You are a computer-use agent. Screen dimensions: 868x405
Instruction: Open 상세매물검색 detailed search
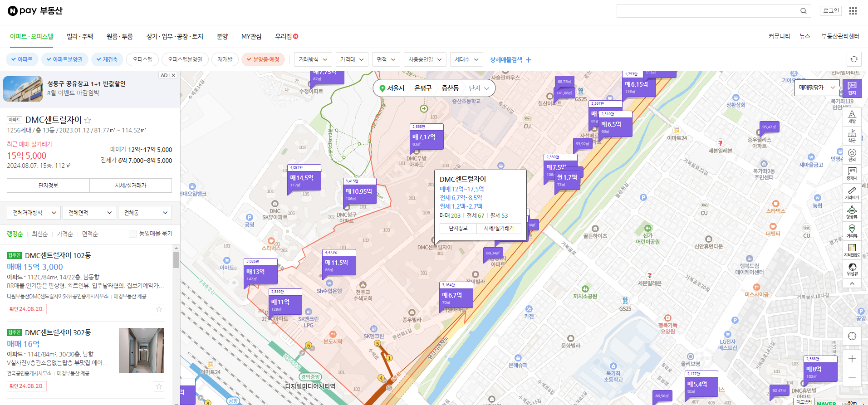[510, 59]
